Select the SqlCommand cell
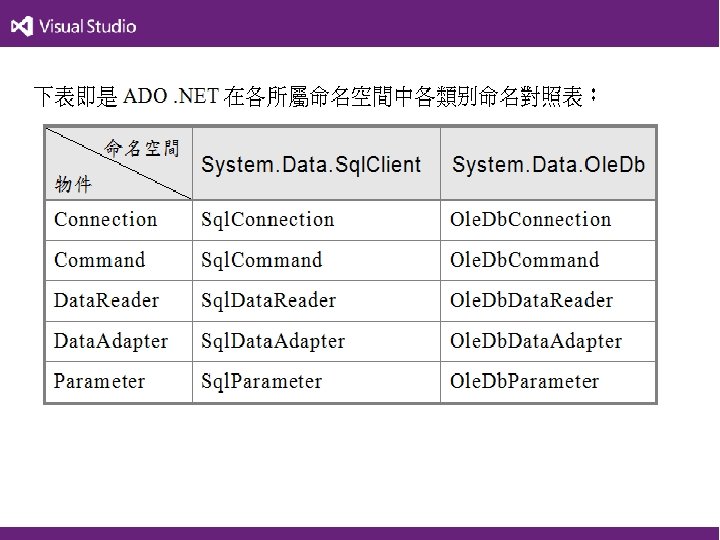The width and height of the screenshot is (720, 540). pos(261,260)
